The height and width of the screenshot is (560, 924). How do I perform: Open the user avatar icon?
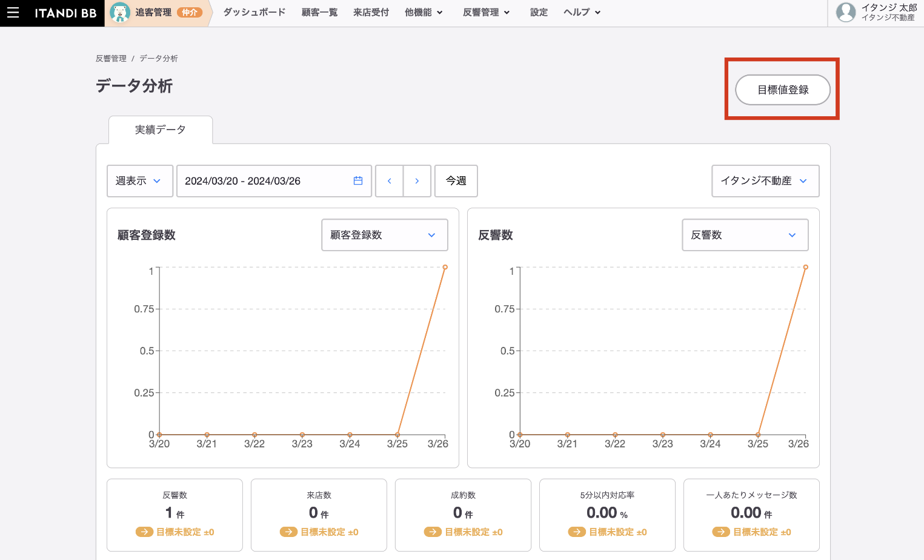click(x=846, y=12)
